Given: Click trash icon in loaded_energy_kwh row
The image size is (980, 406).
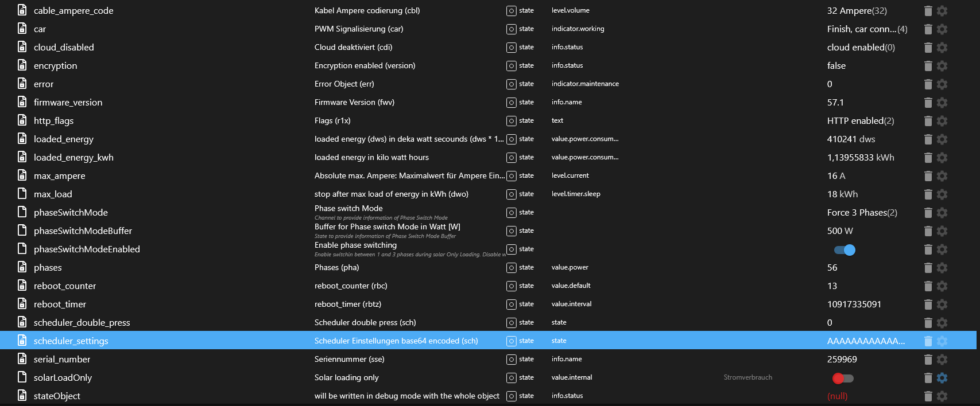Looking at the screenshot, I should pyautogui.click(x=928, y=158).
